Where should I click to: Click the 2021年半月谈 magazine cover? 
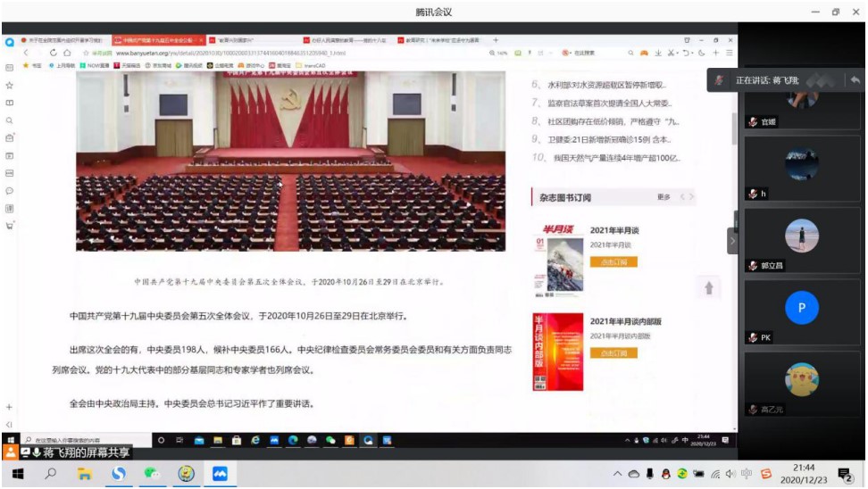pyautogui.click(x=558, y=261)
